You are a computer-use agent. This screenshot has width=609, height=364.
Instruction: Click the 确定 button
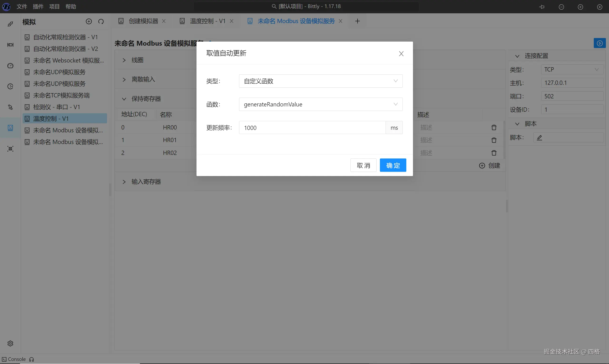(393, 165)
